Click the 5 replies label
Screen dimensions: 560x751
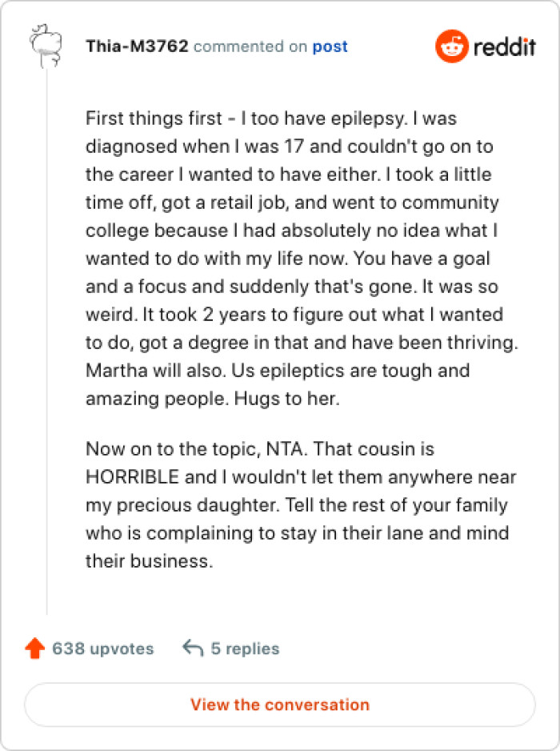pos(246,649)
